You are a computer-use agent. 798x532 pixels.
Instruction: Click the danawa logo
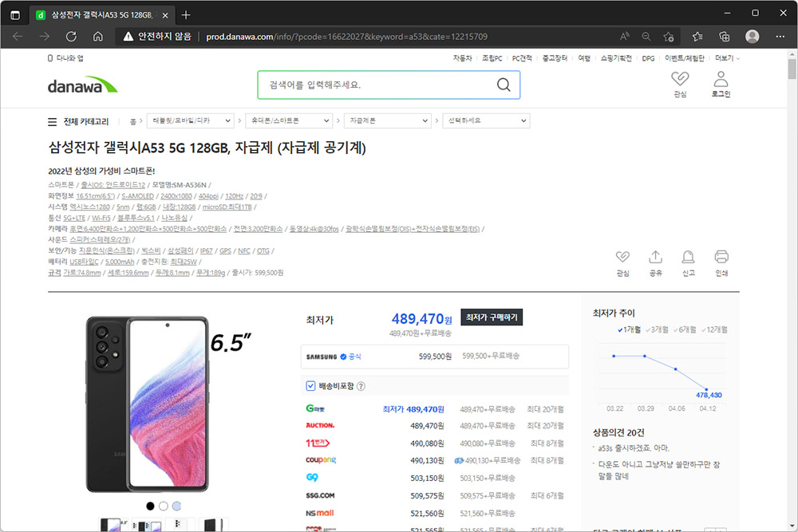[82, 85]
